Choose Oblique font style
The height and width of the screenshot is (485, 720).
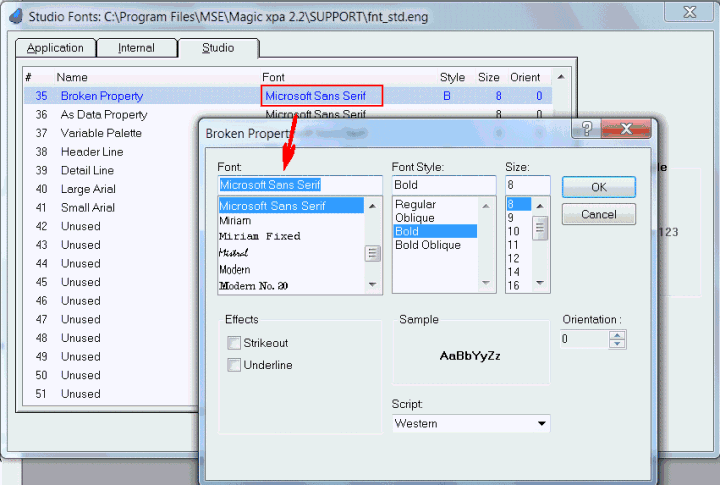click(x=415, y=218)
